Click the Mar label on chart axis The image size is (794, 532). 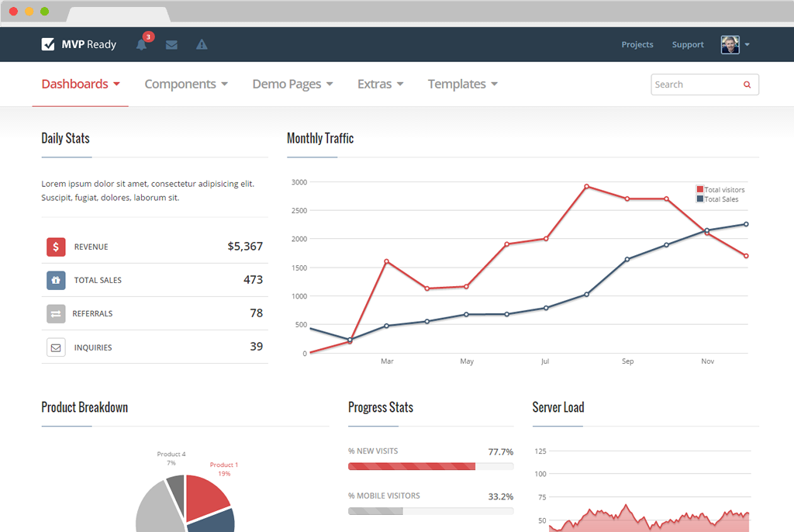pos(387,361)
